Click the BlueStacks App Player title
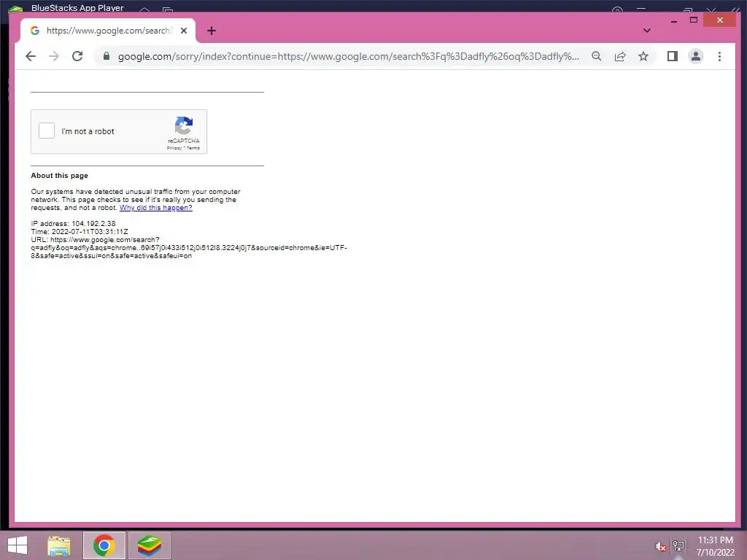The image size is (747, 560). pyautogui.click(x=77, y=7)
